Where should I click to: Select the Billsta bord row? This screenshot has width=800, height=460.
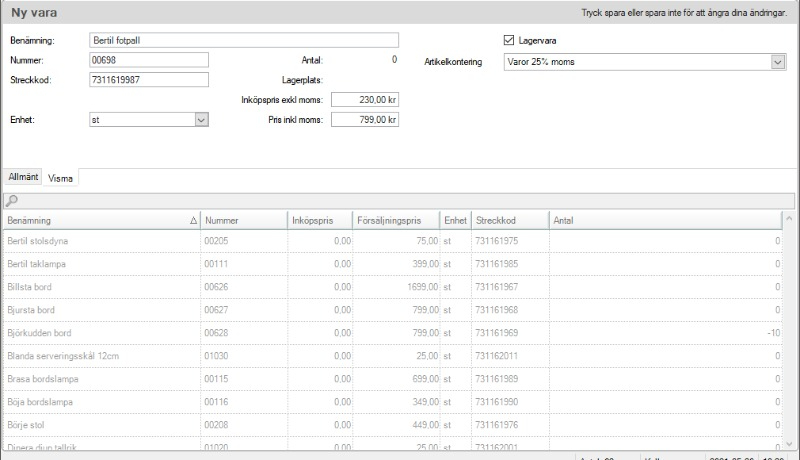392,287
